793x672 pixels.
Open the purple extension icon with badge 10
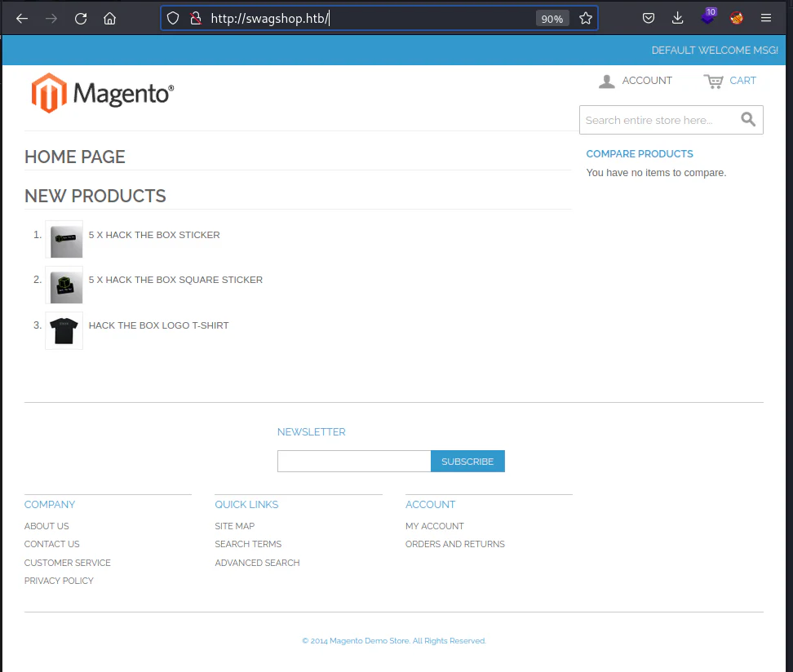708,16
